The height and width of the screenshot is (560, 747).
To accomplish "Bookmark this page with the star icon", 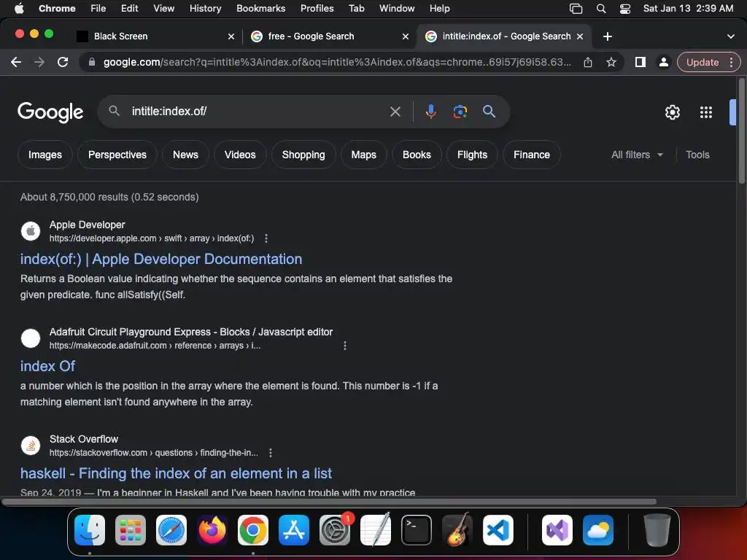I will pyautogui.click(x=611, y=62).
